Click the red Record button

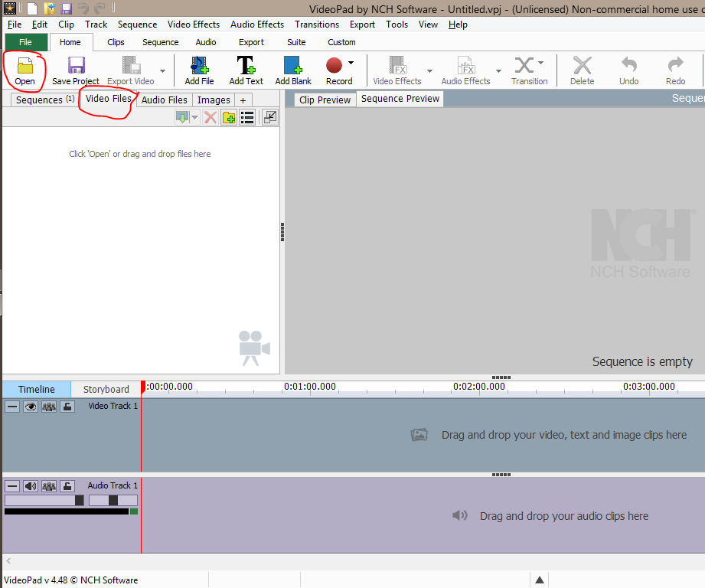pos(334,65)
